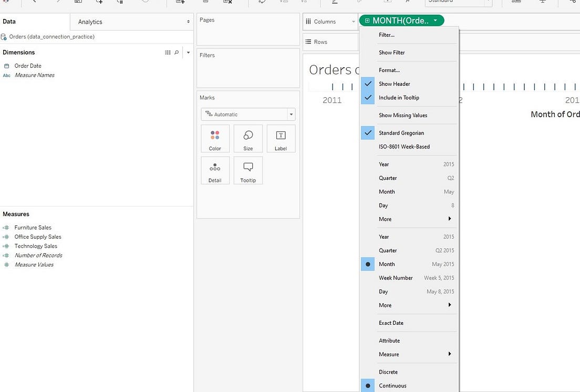The image size is (580, 392).
Task: Select the Measure Values field
Action: point(34,264)
